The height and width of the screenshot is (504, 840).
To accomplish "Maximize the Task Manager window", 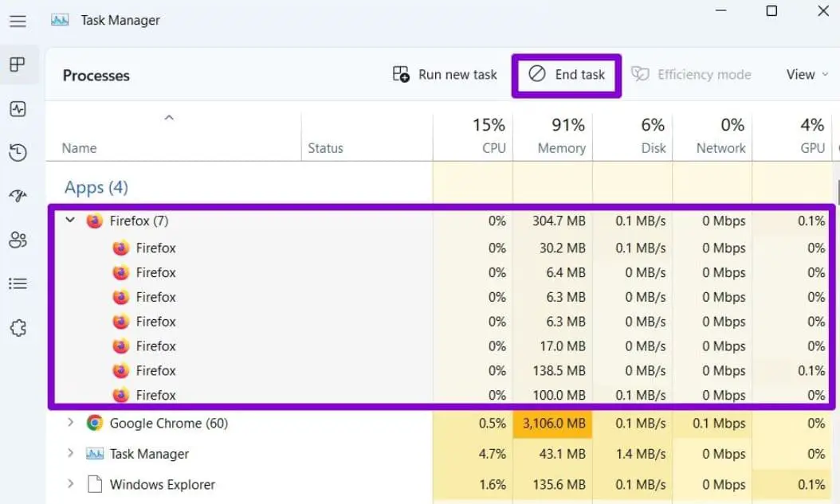I will pyautogui.click(x=771, y=11).
